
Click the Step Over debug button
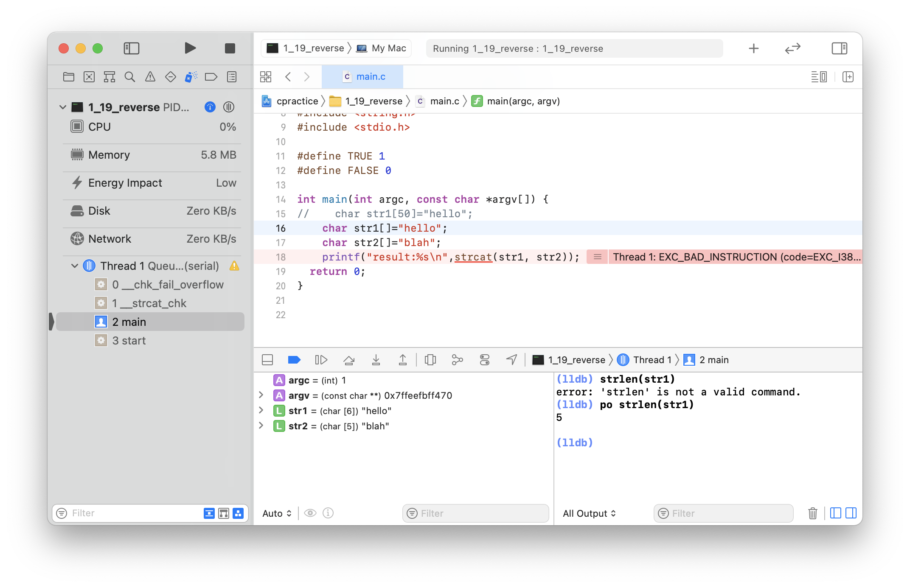(x=349, y=360)
